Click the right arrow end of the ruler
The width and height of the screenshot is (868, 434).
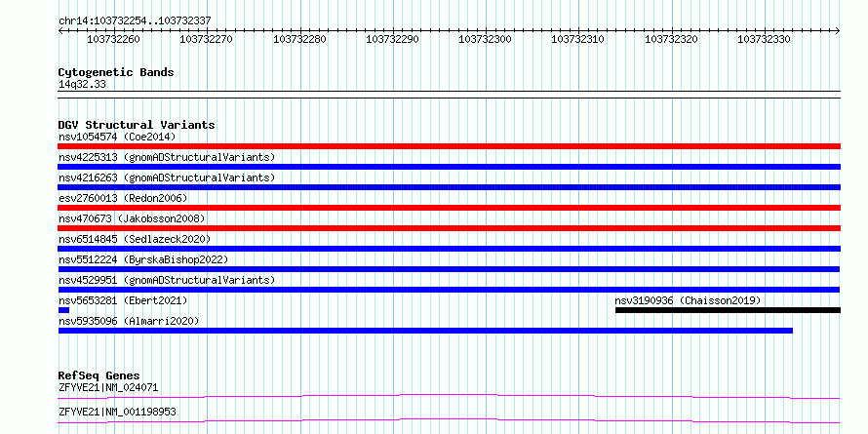(x=838, y=31)
